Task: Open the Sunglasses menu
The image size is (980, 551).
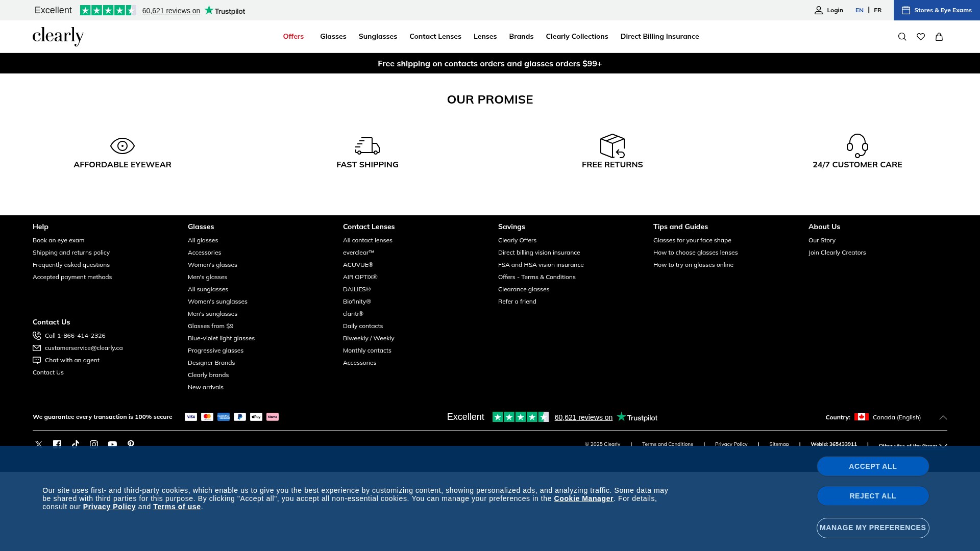Action: [x=378, y=36]
